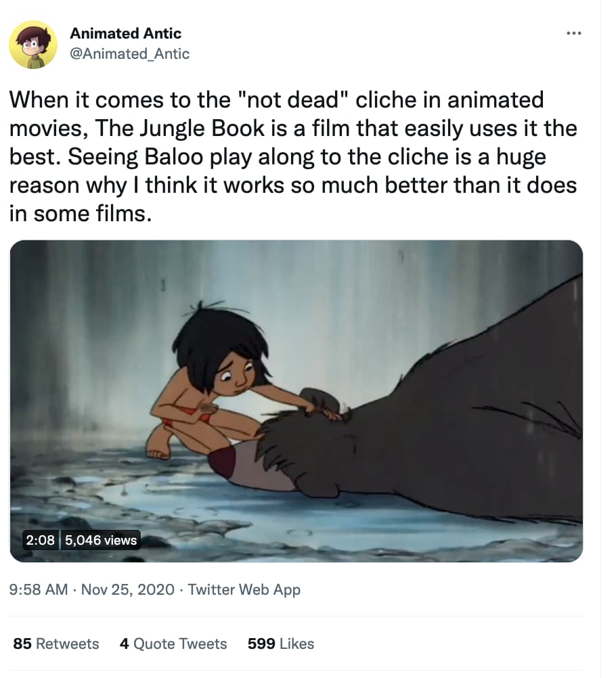
Task: Click the 9:58 AM timestamp link
Action: point(40,589)
